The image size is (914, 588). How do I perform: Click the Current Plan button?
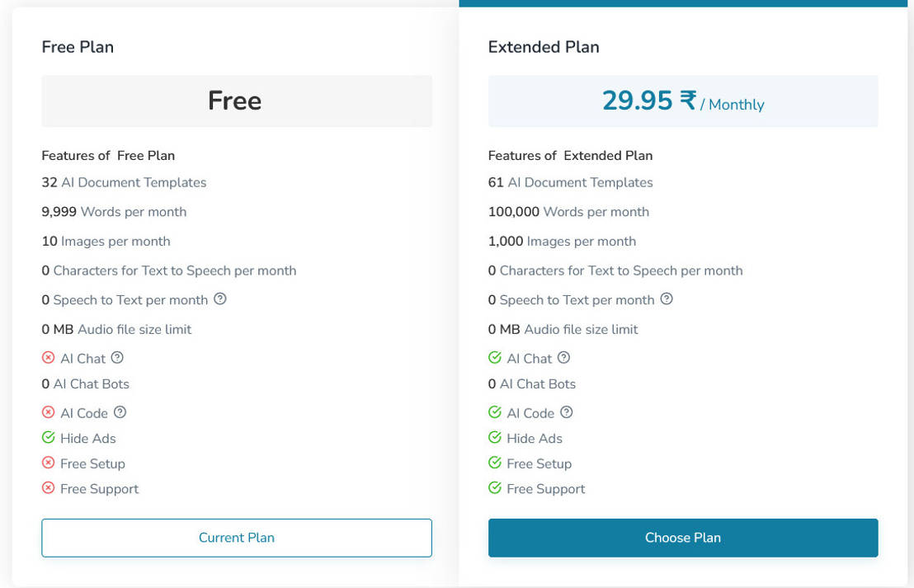(x=236, y=537)
